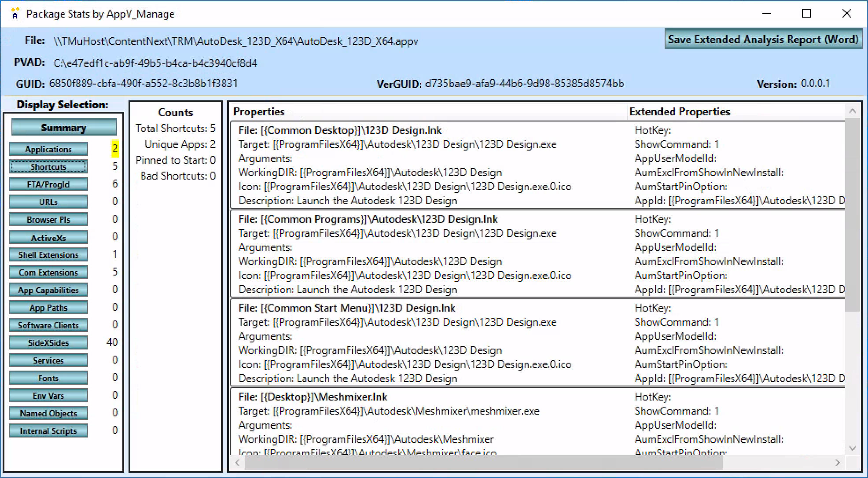Click the SideXSides count 40
Screen dimensions: 868x478
(x=112, y=342)
